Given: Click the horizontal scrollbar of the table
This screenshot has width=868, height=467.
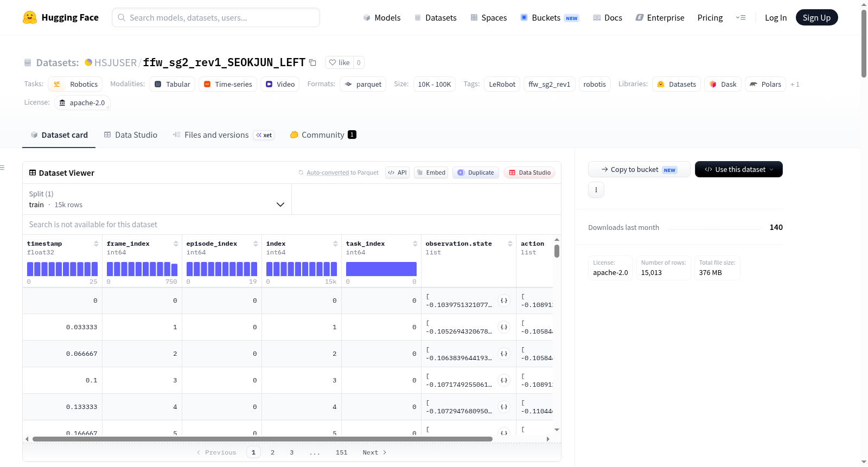Looking at the screenshot, I should [x=263, y=439].
